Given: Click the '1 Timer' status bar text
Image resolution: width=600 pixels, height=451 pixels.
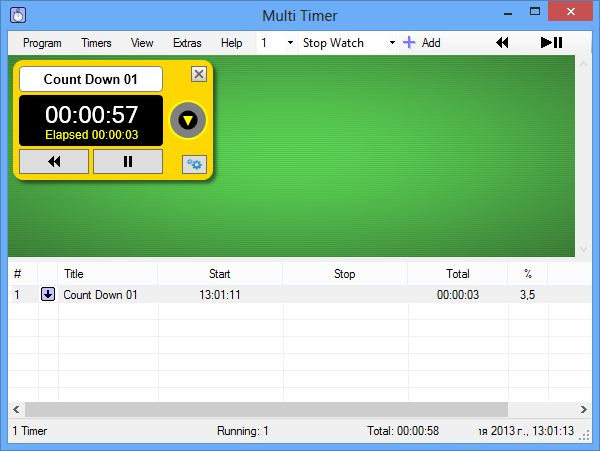Looking at the screenshot, I should click(30, 431).
